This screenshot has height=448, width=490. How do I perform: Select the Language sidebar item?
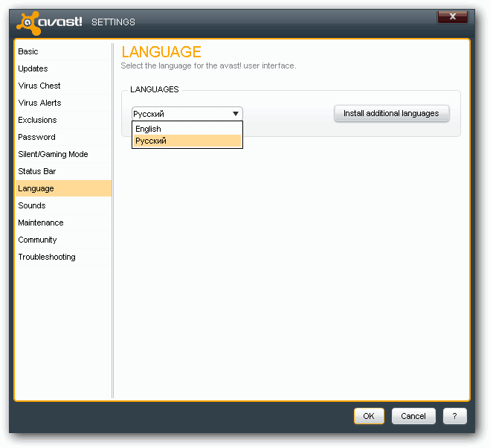63,188
